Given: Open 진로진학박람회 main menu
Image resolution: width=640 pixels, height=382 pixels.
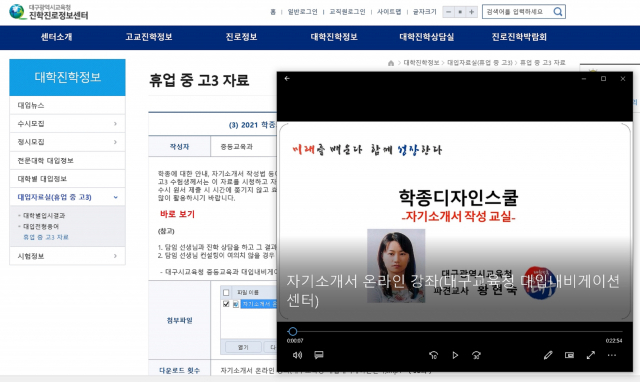Looking at the screenshot, I should tap(519, 37).
